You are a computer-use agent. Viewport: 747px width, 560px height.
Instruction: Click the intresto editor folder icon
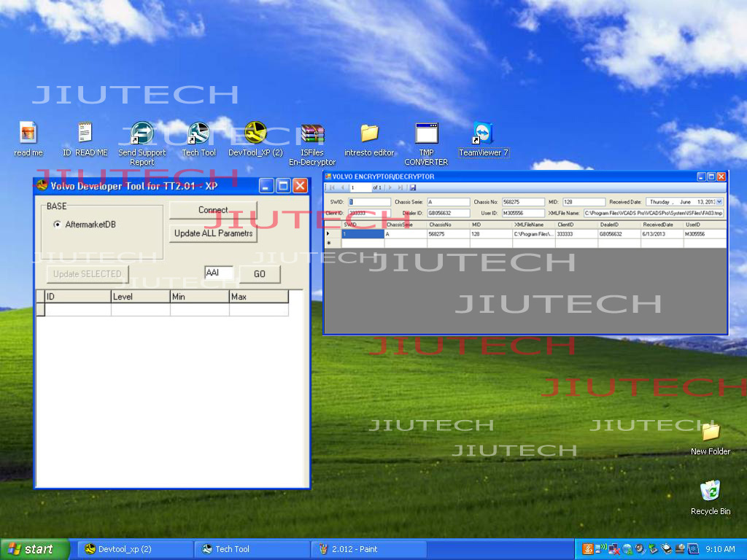369,135
